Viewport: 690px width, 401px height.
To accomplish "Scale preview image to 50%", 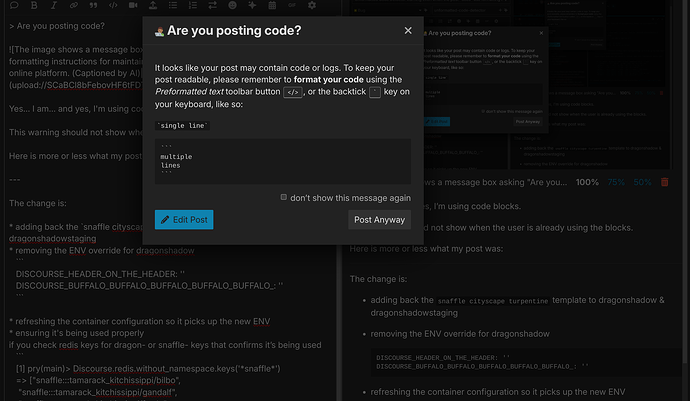I will (642, 182).
